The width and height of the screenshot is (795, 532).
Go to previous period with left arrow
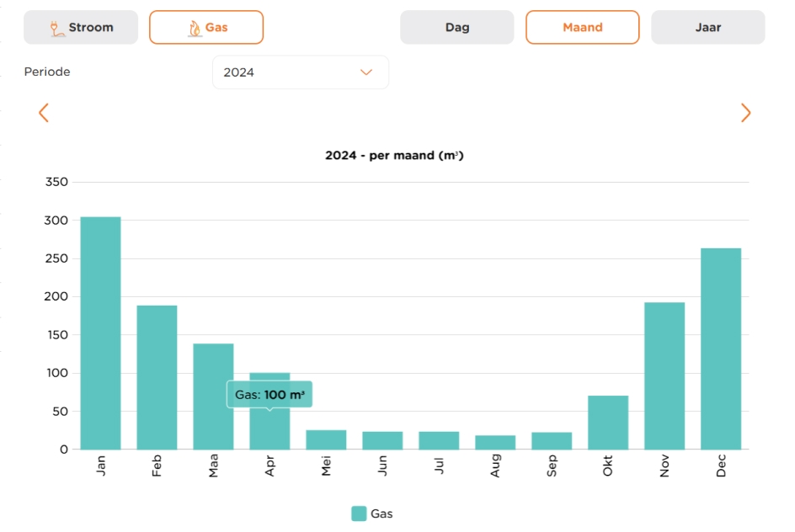44,113
